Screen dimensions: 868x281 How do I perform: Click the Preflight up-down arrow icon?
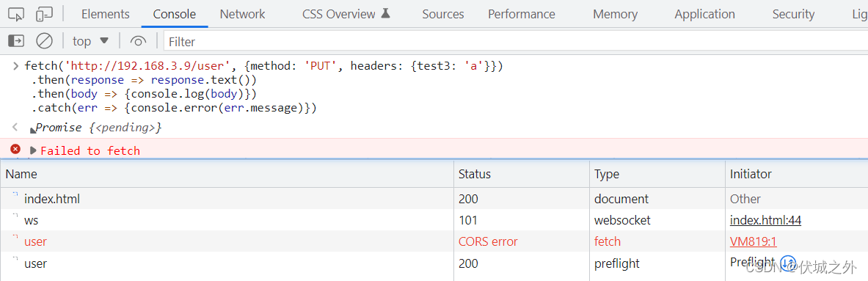[x=788, y=262]
